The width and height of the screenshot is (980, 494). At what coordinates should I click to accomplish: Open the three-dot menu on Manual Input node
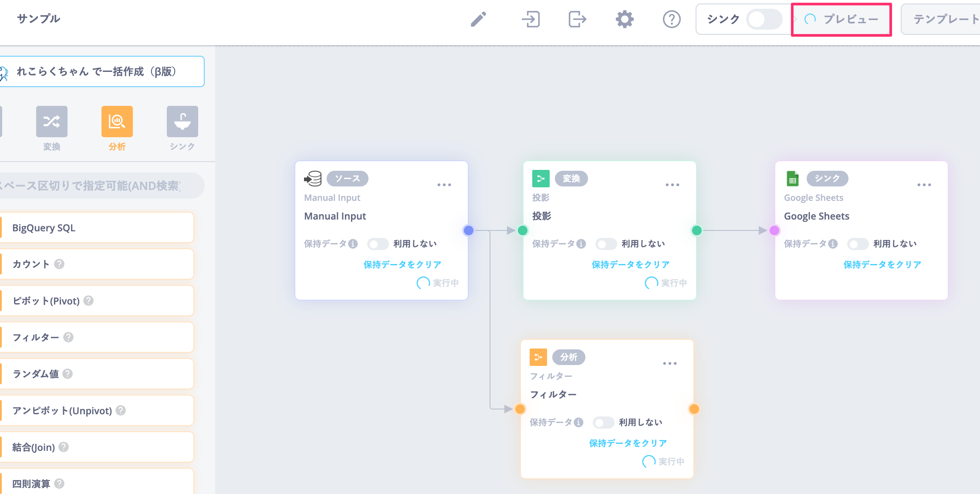point(444,185)
